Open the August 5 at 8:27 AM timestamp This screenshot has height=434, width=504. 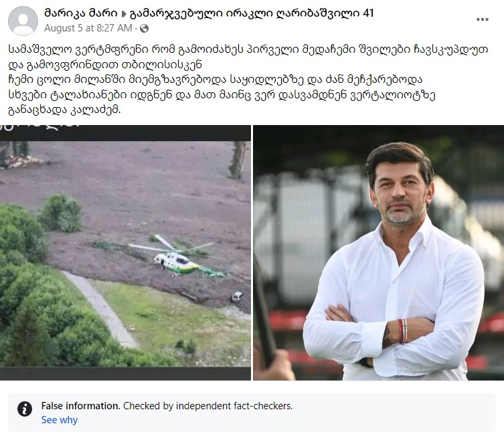[88, 28]
